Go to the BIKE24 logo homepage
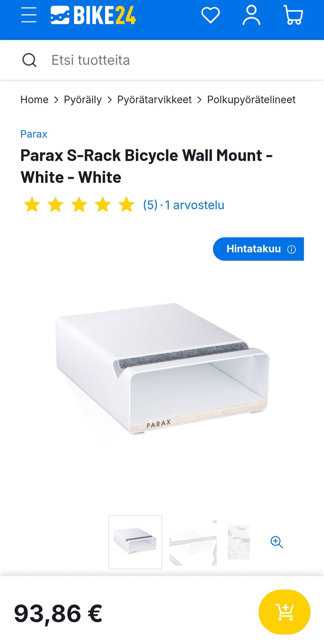Screen dimensions: 324x644 pyautogui.click(x=93, y=15)
